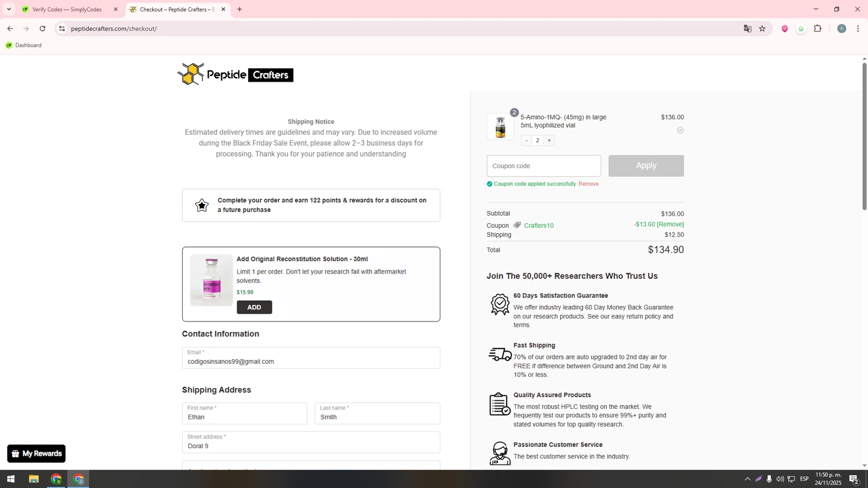Click the Quality Assured clipboard icon
868x488 pixels.
[500, 404]
